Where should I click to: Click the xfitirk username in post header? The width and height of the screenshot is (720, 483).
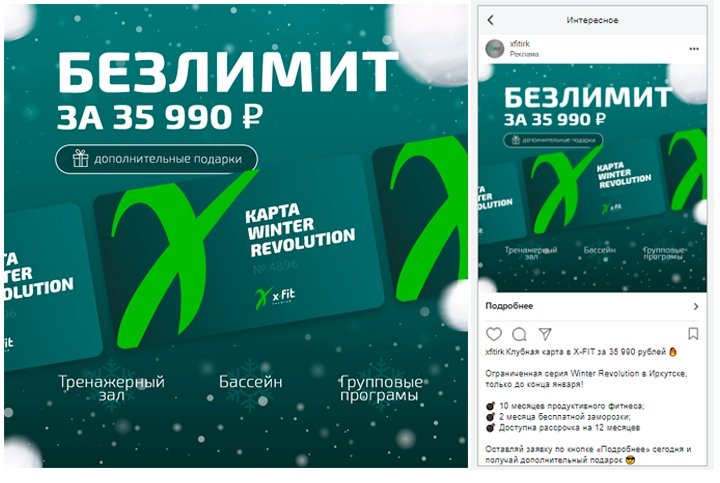tap(519, 44)
